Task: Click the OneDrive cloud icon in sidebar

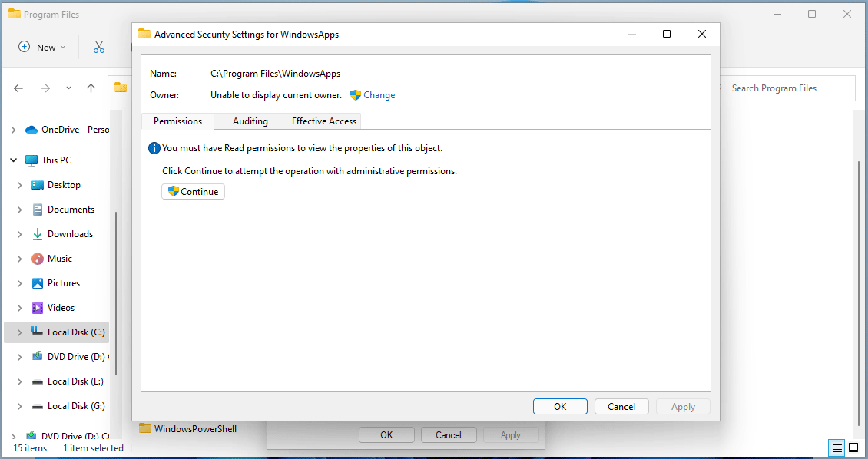Action: coord(31,130)
